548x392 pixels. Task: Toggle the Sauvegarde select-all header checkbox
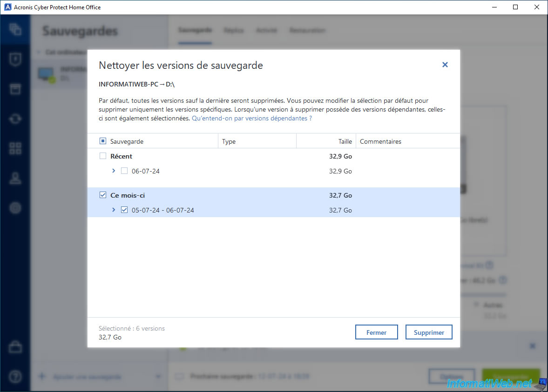click(x=103, y=141)
